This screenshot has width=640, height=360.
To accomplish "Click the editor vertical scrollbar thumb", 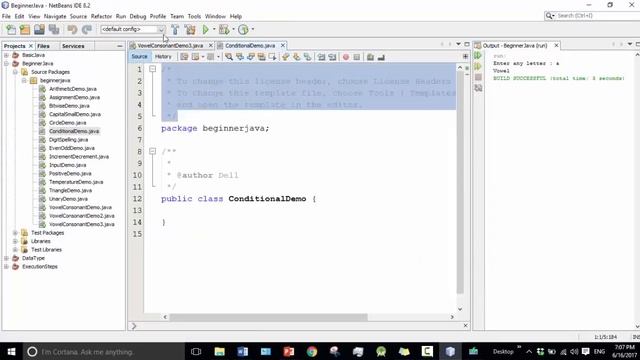I will click(x=460, y=183).
